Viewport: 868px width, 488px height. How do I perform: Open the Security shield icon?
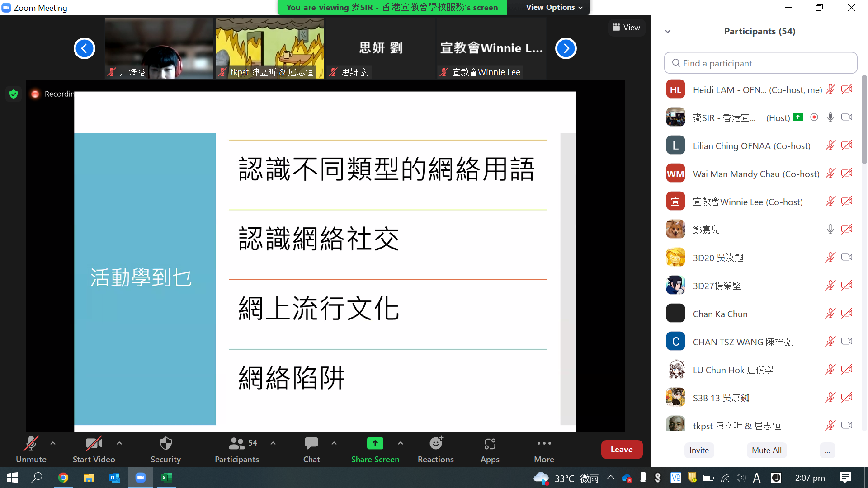(165, 444)
